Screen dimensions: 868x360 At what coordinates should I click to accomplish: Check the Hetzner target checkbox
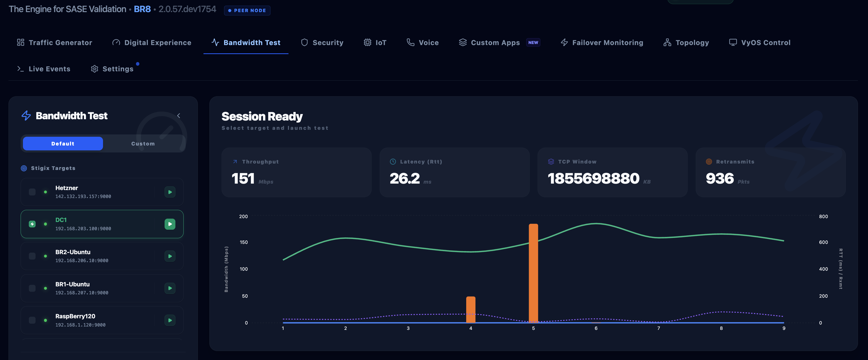(32, 192)
